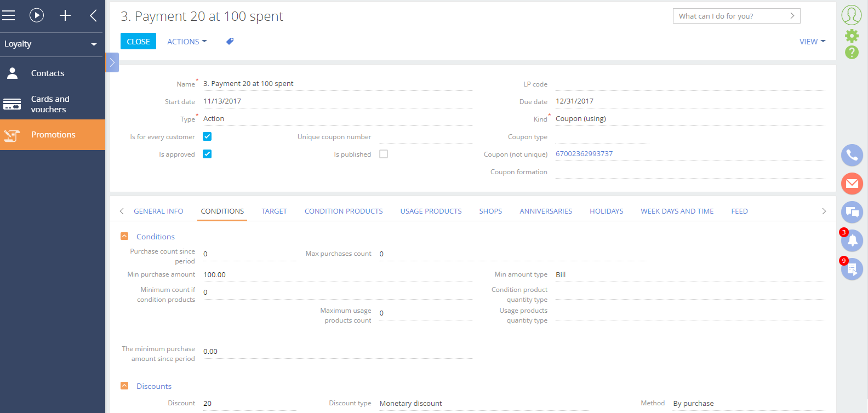
Task: Open Promotions section in sidebar
Action: (53, 135)
